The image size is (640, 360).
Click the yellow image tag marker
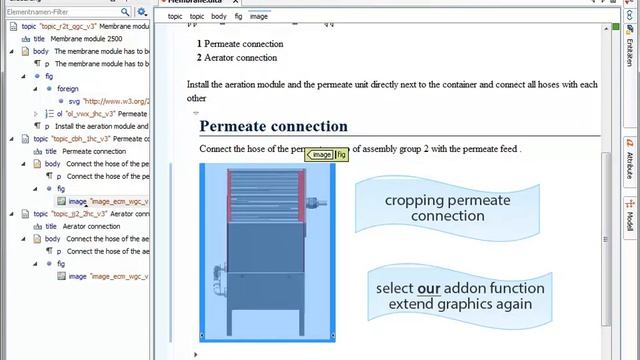pos(320,155)
